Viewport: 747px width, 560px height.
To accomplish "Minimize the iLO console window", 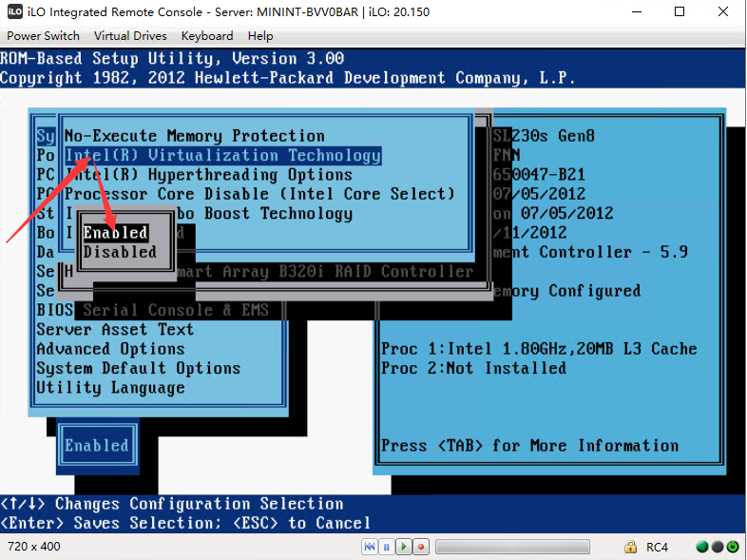I will [637, 12].
